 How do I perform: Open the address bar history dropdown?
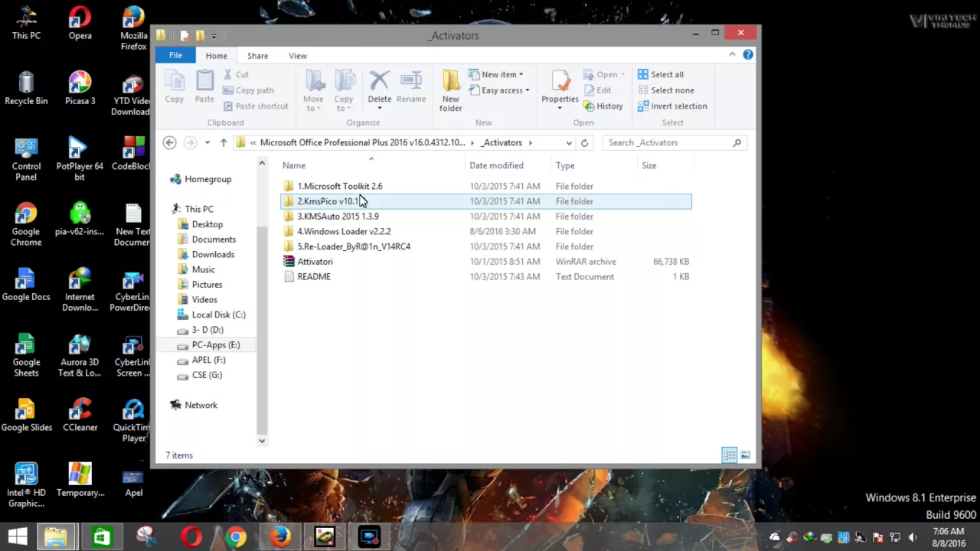click(568, 142)
